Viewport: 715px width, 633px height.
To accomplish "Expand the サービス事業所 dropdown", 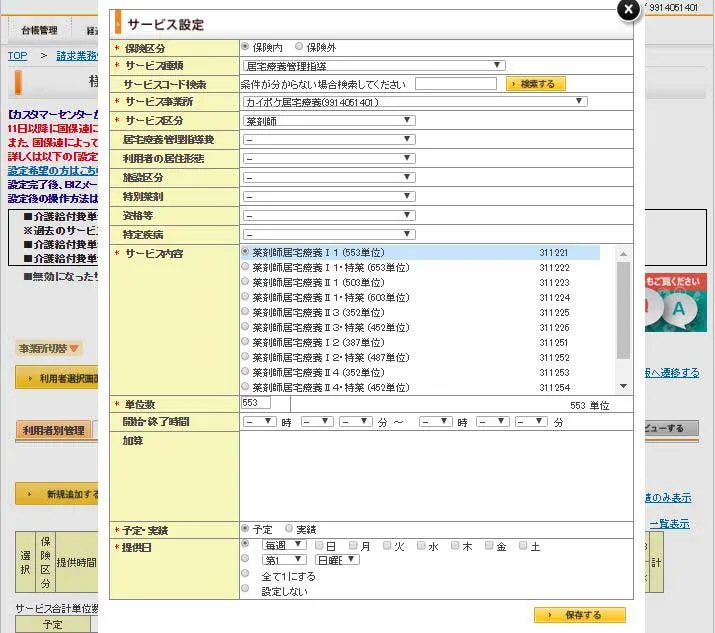I will click(x=414, y=102).
